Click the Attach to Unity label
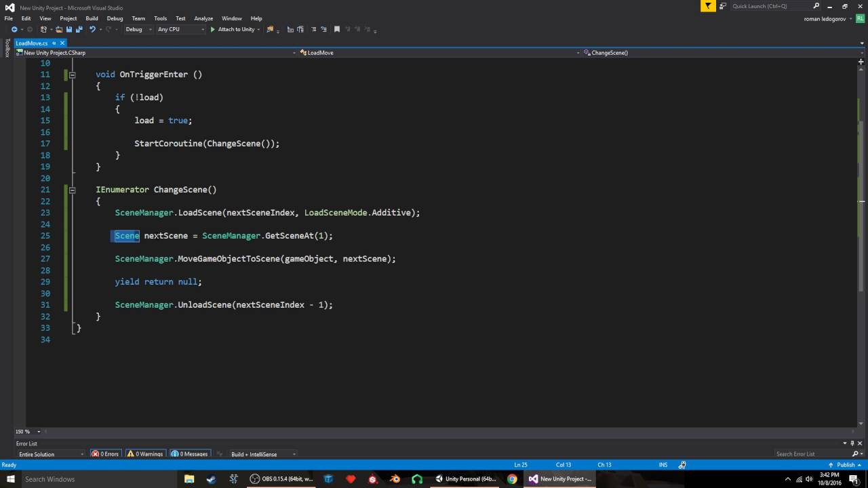868x488 pixels. pos(236,29)
